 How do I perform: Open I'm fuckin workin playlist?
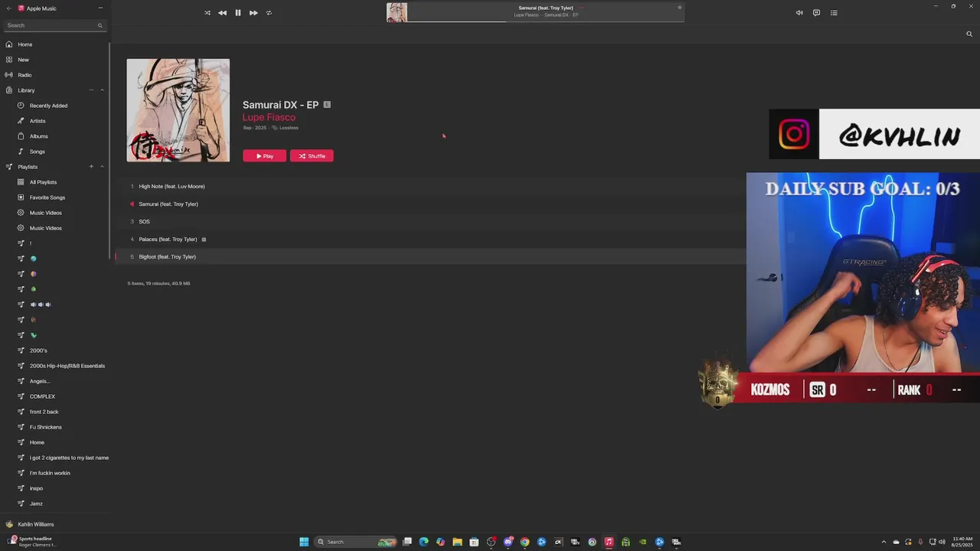coord(50,473)
